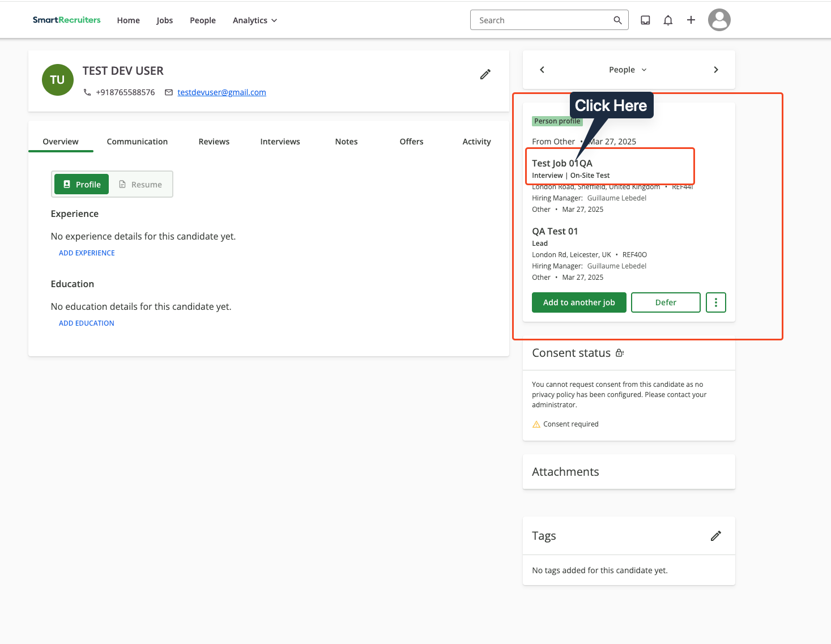This screenshot has width=831, height=644.
Task: Click the Add to another job button
Action: (x=579, y=302)
